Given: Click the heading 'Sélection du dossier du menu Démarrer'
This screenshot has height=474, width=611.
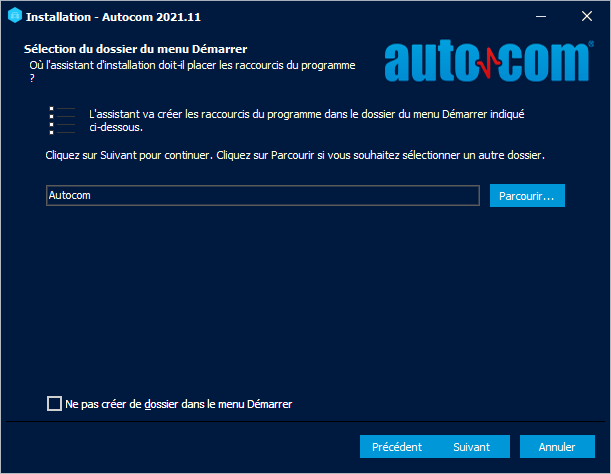Looking at the screenshot, I should [x=136, y=49].
